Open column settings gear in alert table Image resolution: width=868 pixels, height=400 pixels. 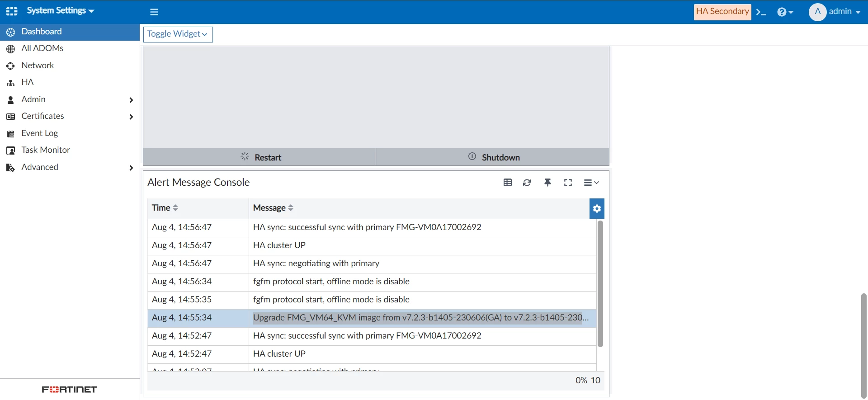pyautogui.click(x=597, y=209)
